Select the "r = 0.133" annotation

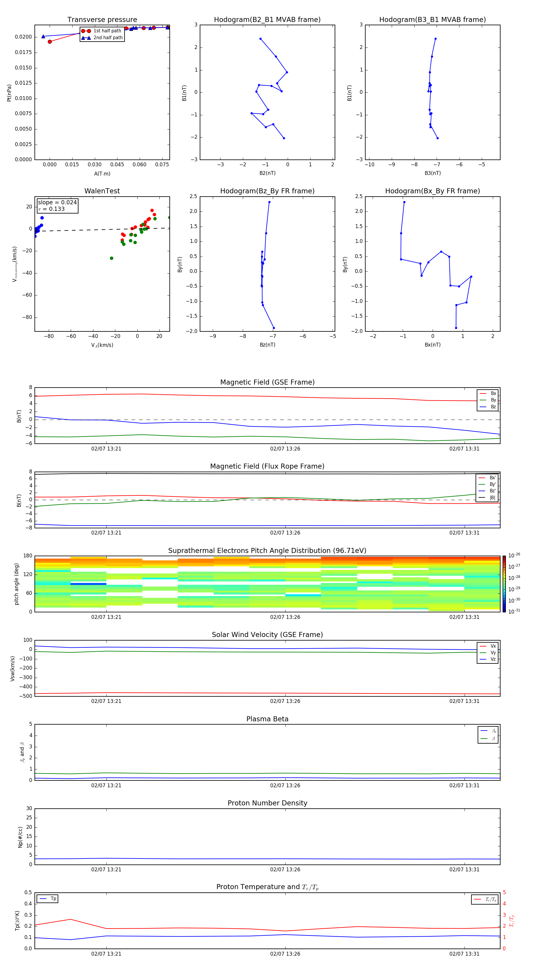point(51,209)
